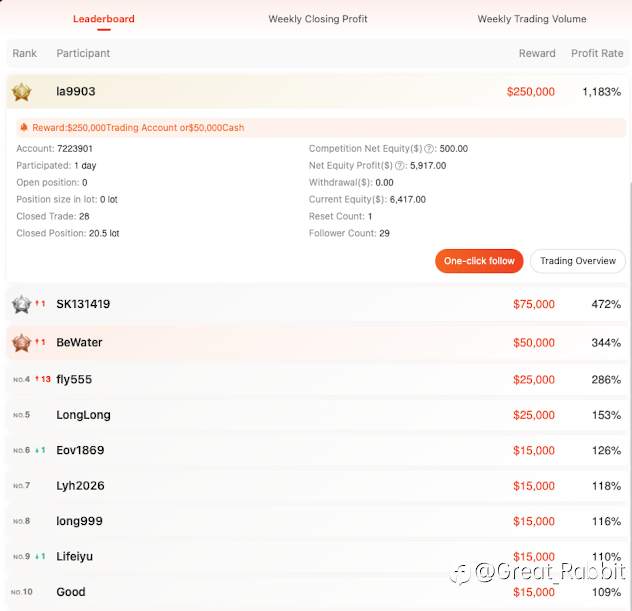632x611 pixels.
Task: Expand the BeWater participant row
Action: coord(316,343)
